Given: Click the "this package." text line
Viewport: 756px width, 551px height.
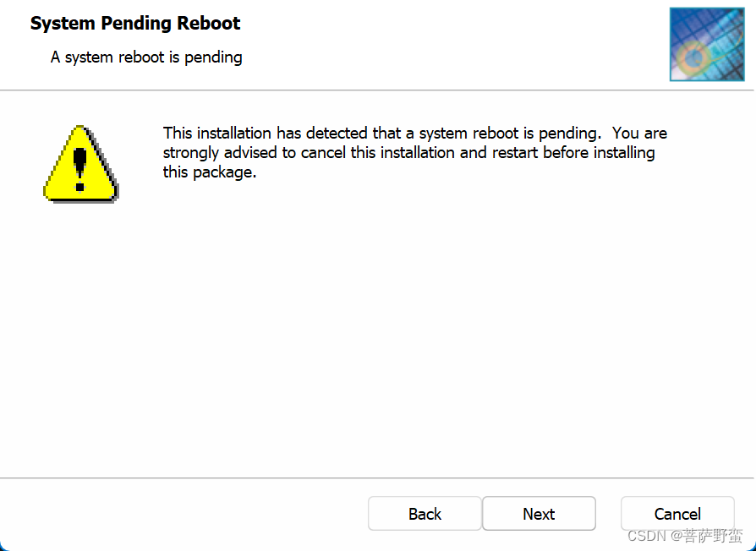Looking at the screenshot, I should click(x=209, y=172).
